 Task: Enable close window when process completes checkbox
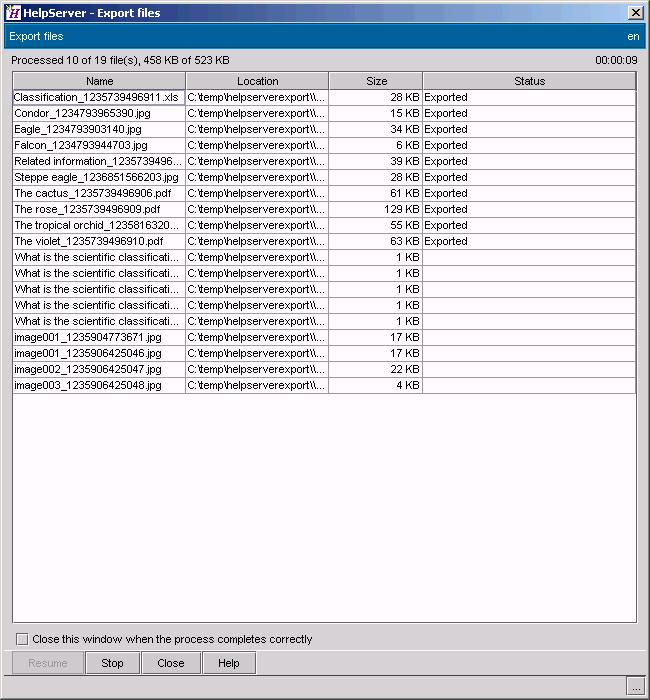tap(22, 639)
